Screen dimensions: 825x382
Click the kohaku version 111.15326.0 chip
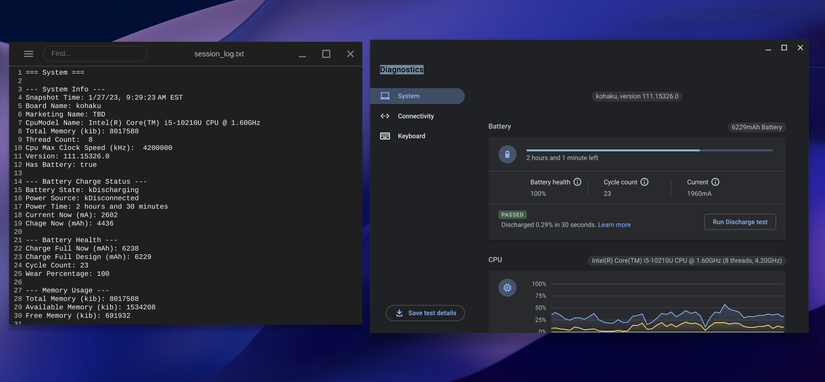[x=637, y=96]
